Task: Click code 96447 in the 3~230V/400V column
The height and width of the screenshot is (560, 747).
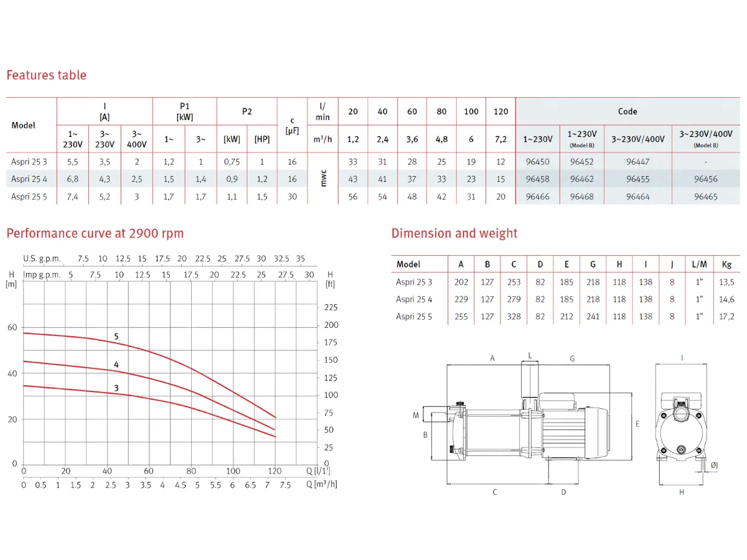Action: pos(638,162)
